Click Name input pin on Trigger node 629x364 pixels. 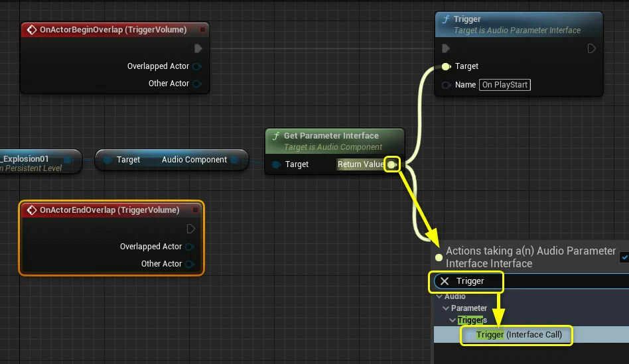(446, 85)
